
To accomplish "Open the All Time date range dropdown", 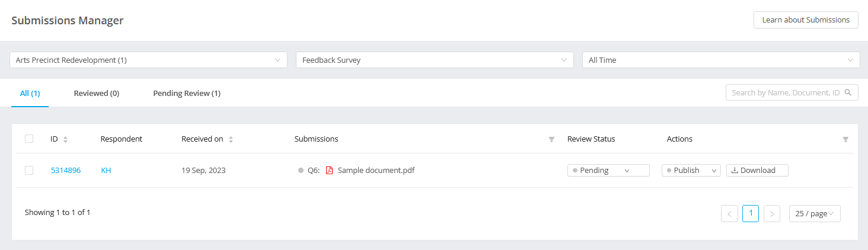I will (721, 60).
